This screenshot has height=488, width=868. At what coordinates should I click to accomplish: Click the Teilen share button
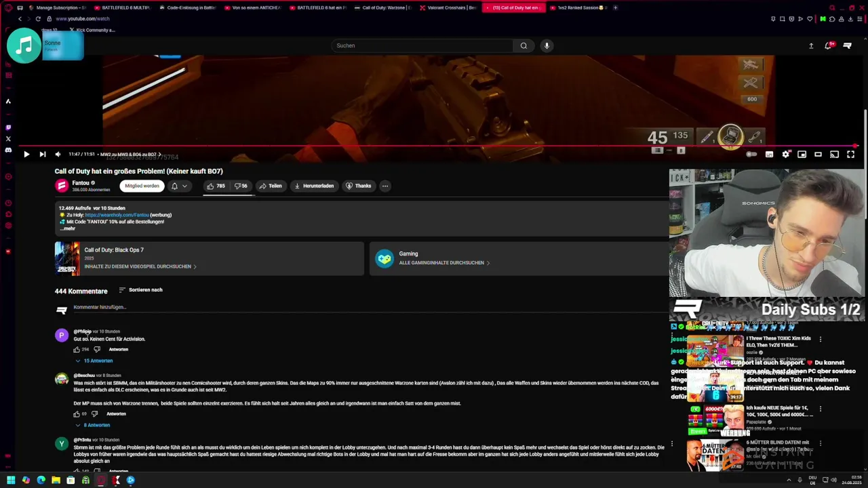[x=270, y=186]
